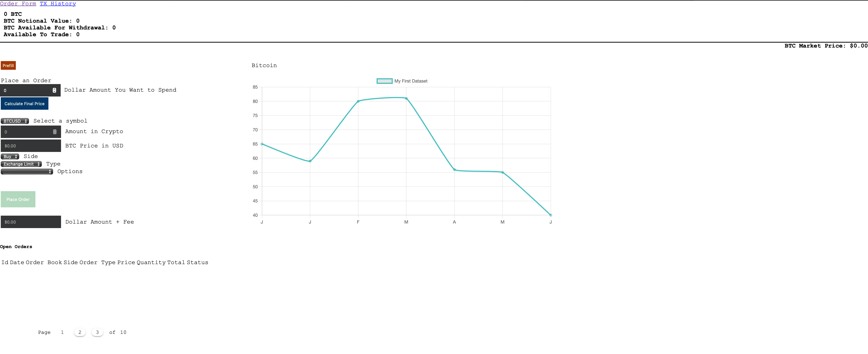Click the BTC Price in USD field
The image size is (868, 354).
(x=31, y=146)
